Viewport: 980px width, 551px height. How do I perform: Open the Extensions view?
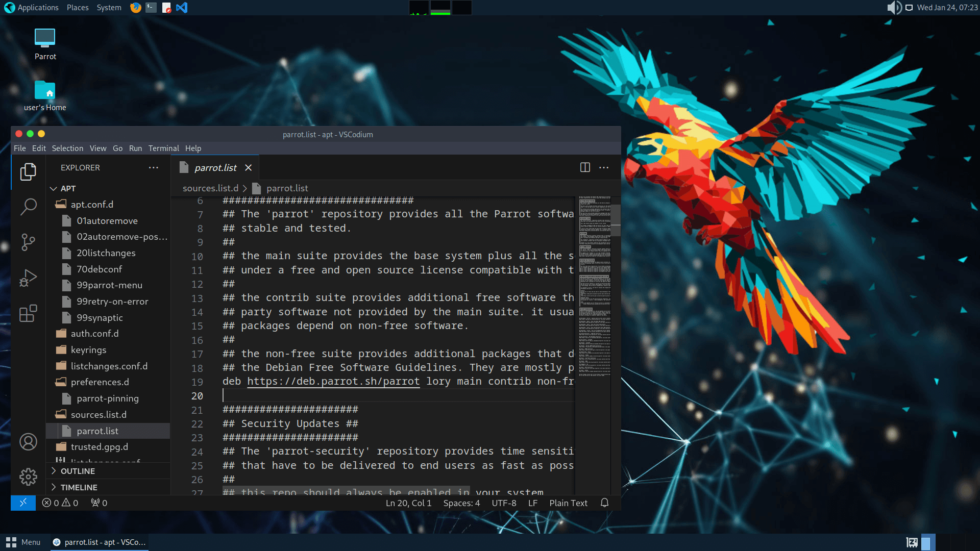[x=28, y=313]
